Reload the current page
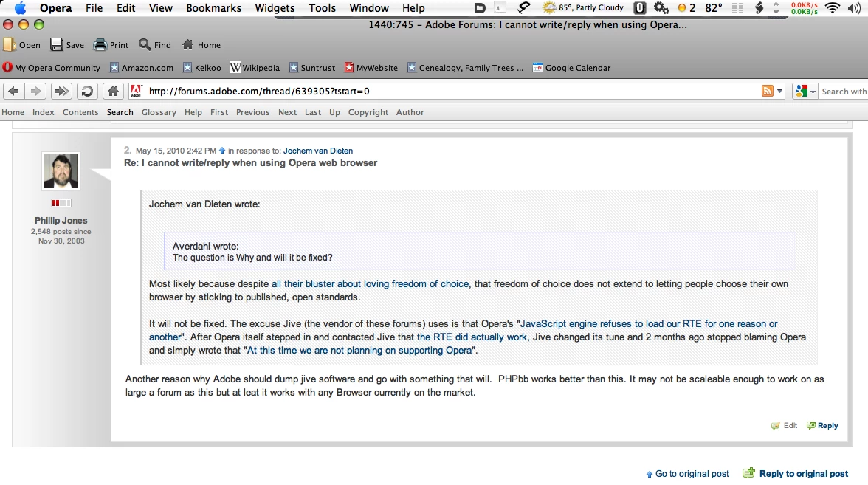The height and width of the screenshot is (485, 868). pyautogui.click(x=87, y=92)
